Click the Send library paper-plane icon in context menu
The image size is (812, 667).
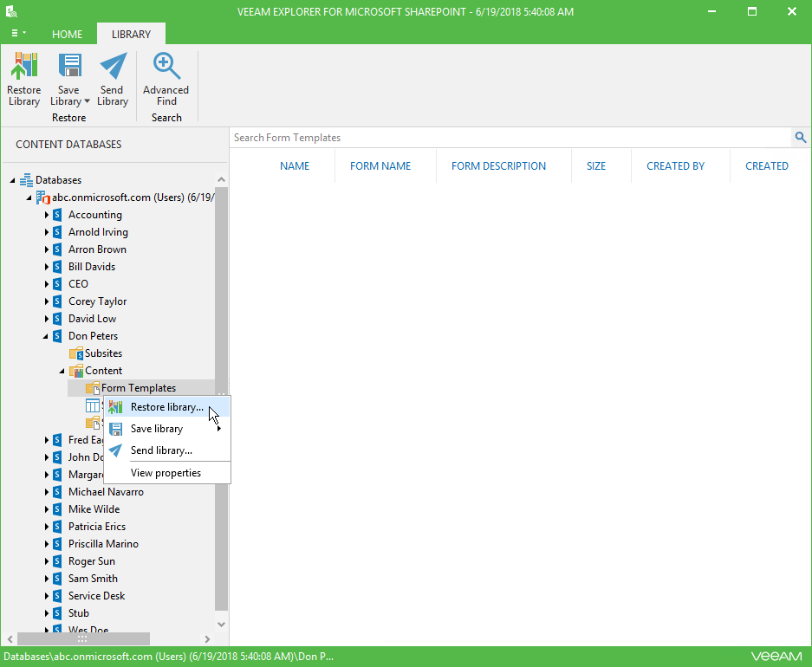(115, 450)
